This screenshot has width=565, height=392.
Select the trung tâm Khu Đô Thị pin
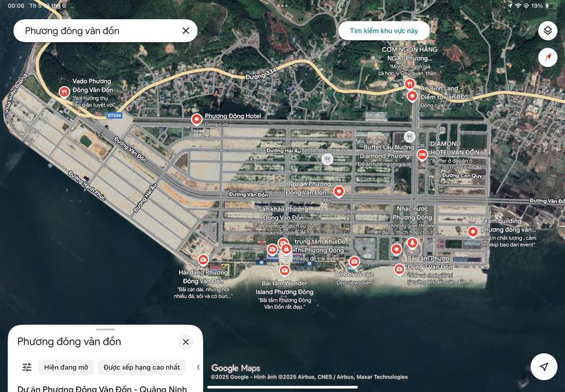pos(286,249)
